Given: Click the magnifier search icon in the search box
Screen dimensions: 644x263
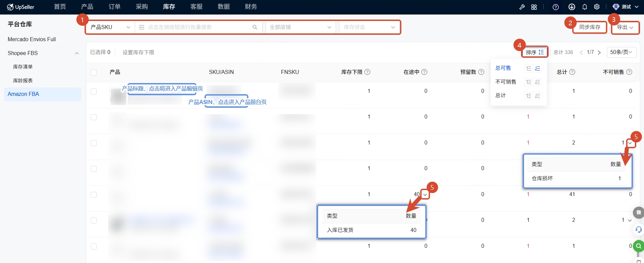Looking at the screenshot, I should click(255, 27).
